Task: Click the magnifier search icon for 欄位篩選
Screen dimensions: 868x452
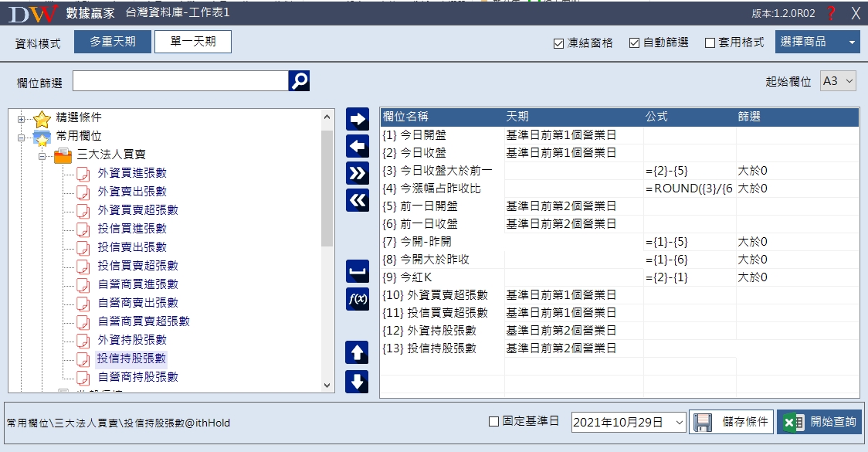Action: coord(300,81)
